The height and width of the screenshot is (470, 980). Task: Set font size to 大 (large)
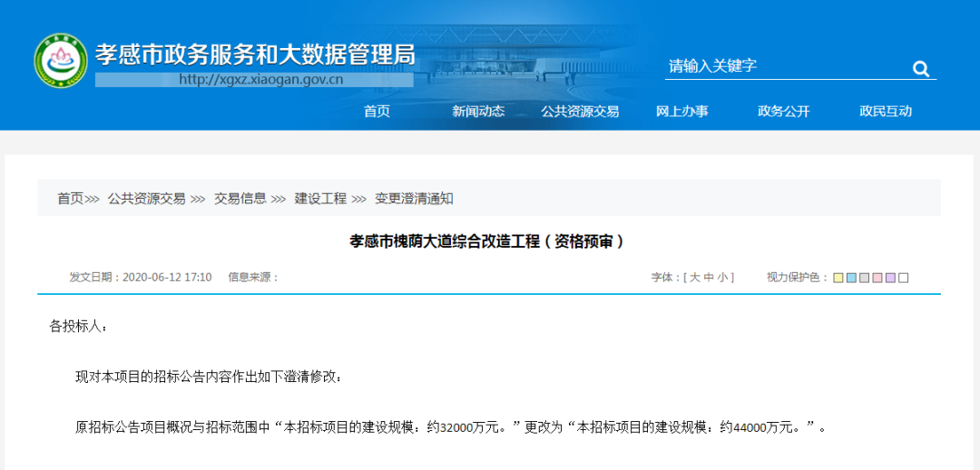coord(695,278)
